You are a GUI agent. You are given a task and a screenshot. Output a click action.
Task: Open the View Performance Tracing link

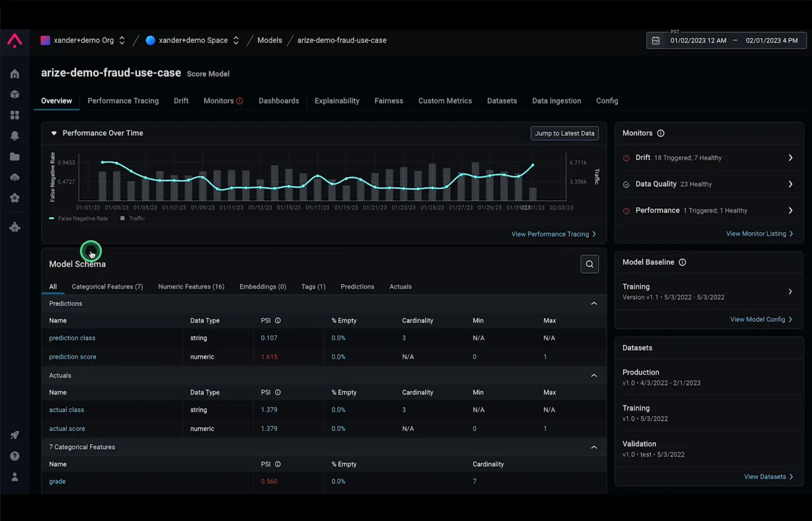point(554,234)
